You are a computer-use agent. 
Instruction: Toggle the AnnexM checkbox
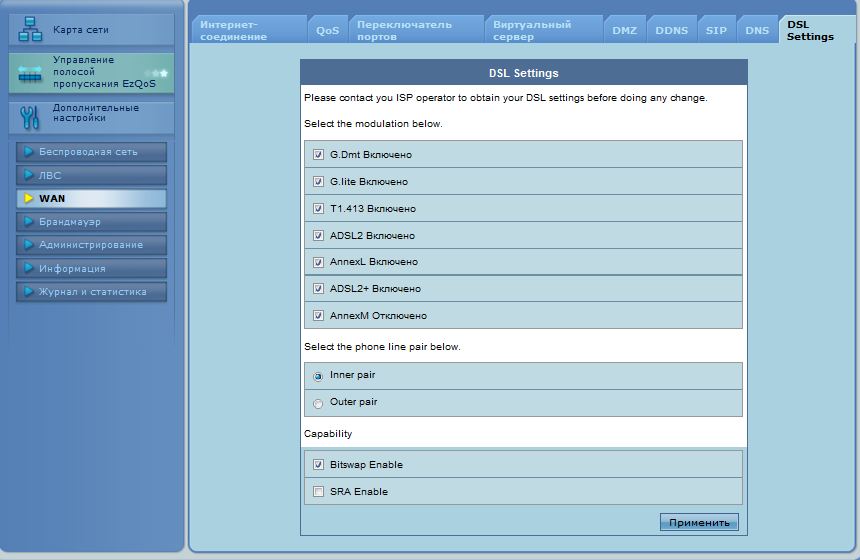(x=319, y=316)
